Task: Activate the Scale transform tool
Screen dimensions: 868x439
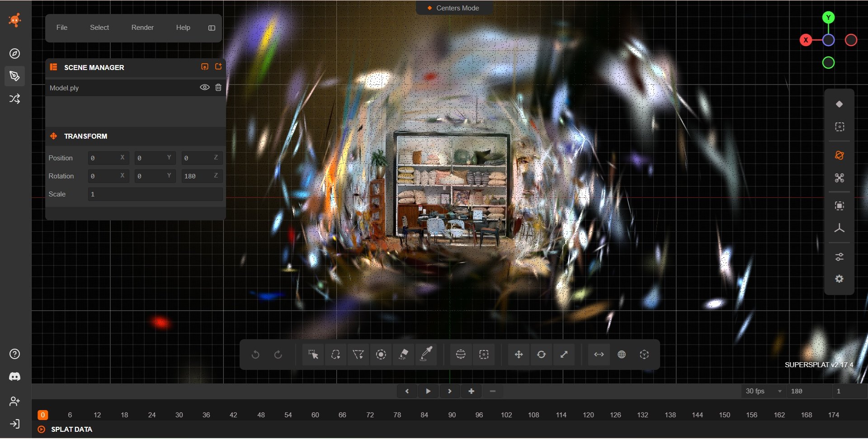Action: pos(564,355)
